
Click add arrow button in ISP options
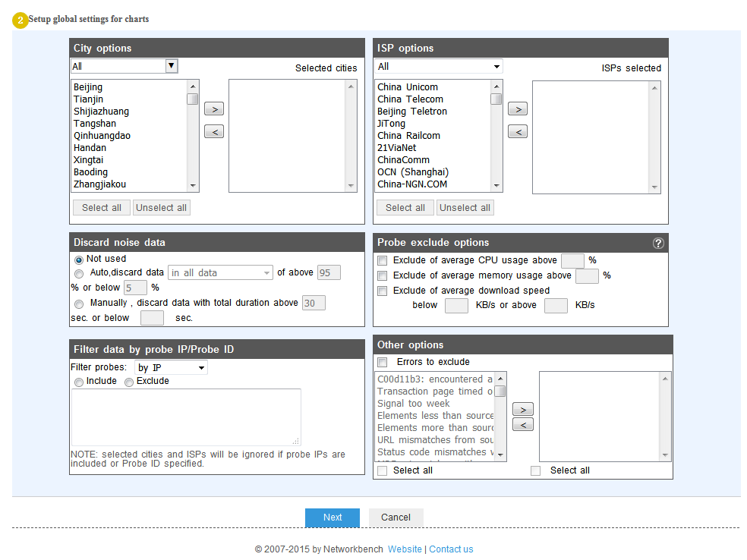(x=517, y=109)
